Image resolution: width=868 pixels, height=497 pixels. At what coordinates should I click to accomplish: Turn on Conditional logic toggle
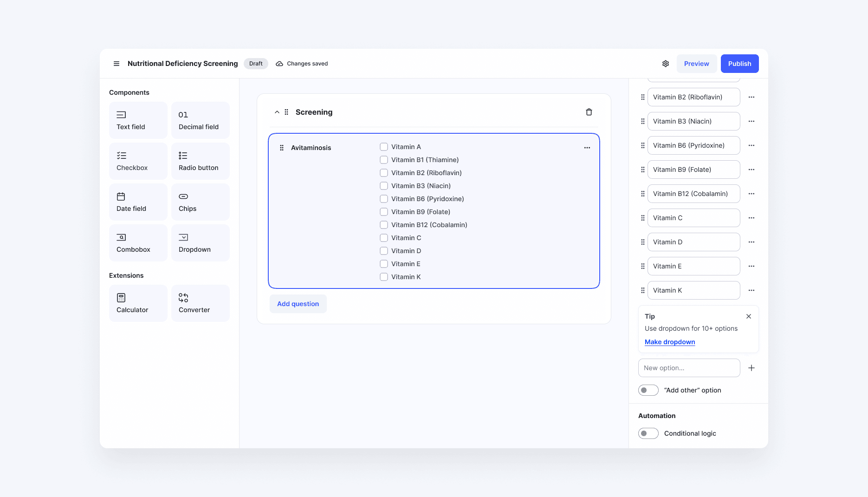coord(648,433)
